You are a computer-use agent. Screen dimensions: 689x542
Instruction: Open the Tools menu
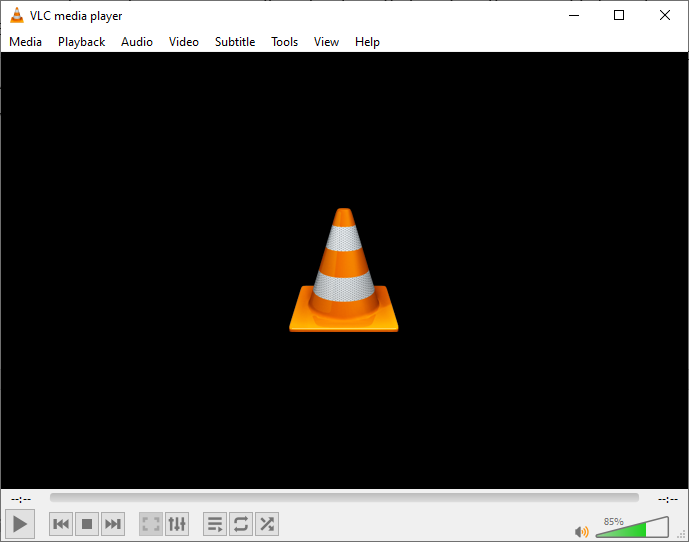pos(284,42)
